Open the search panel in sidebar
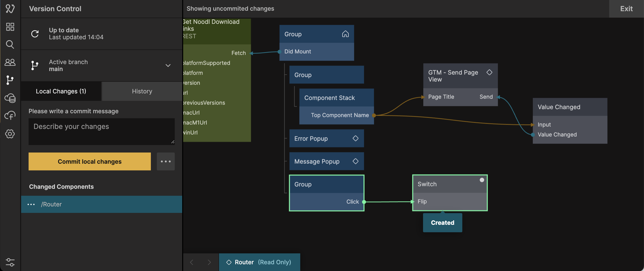This screenshot has width=644, height=271. 10,44
